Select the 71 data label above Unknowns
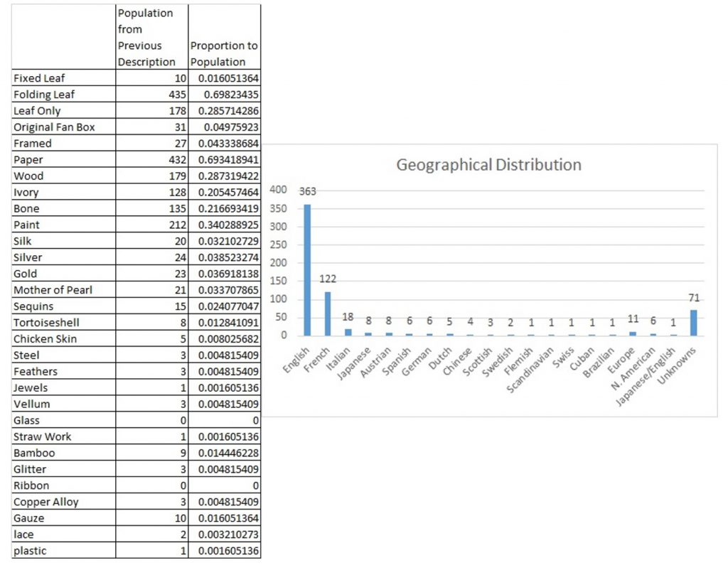This screenshot has height=568, width=728. [x=694, y=298]
